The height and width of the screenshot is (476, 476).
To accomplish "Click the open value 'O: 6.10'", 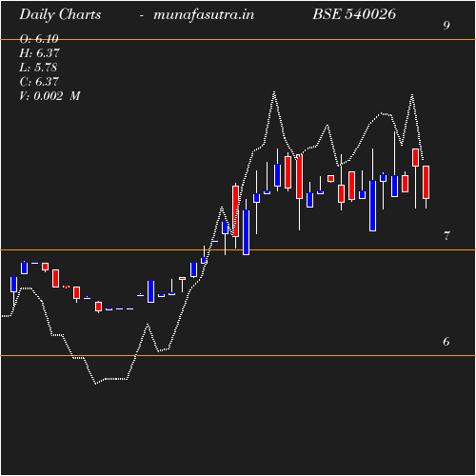I will (39, 39).
